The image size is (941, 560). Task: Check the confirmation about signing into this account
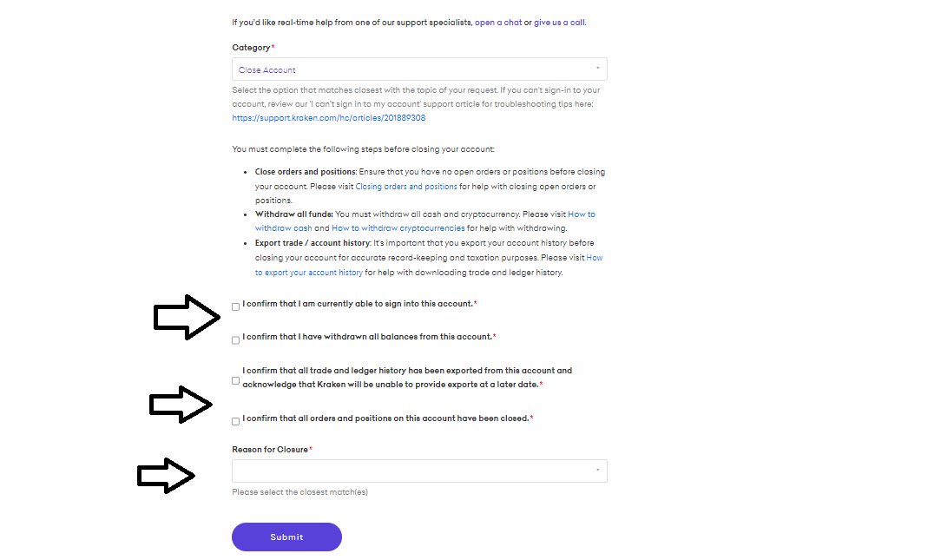pos(235,306)
